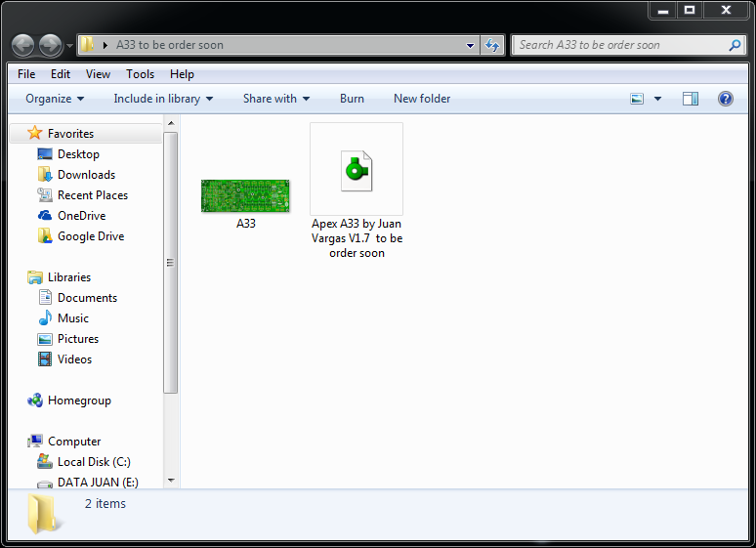Open the Organize dropdown

pos(55,99)
